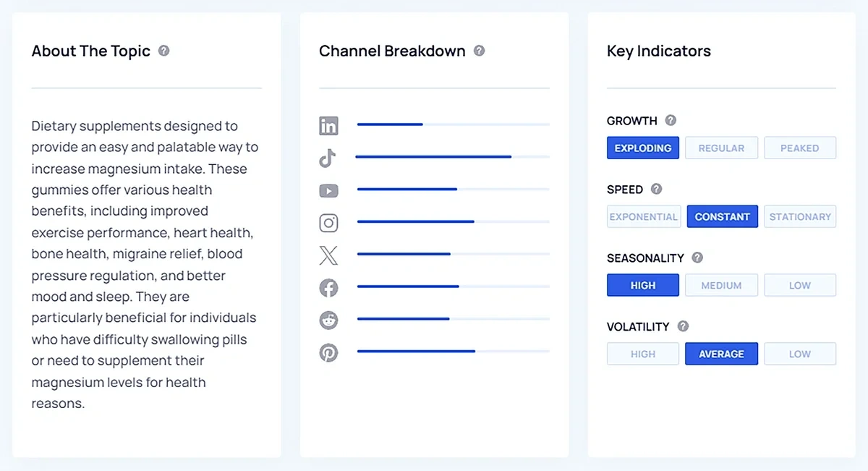This screenshot has width=868, height=471.
Task: Click the GROWTH help icon
Action: click(x=670, y=120)
